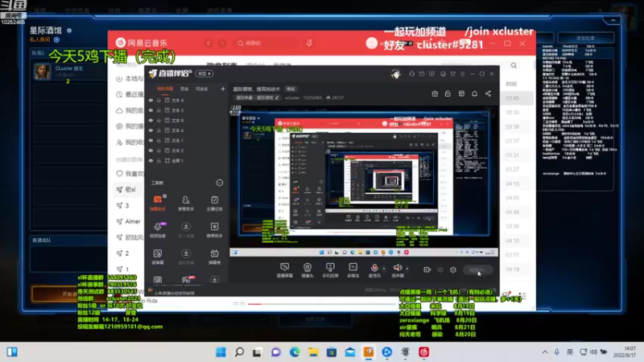The image size is (644, 362).
Task: Click the gift box icon in stream header
Action: tap(435, 93)
